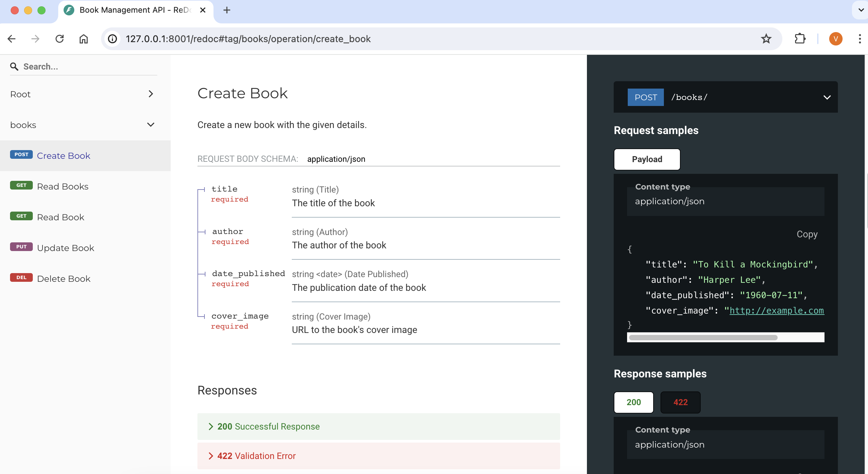
Task: Click the Payload request sample button
Action: (x=647, y=159)
